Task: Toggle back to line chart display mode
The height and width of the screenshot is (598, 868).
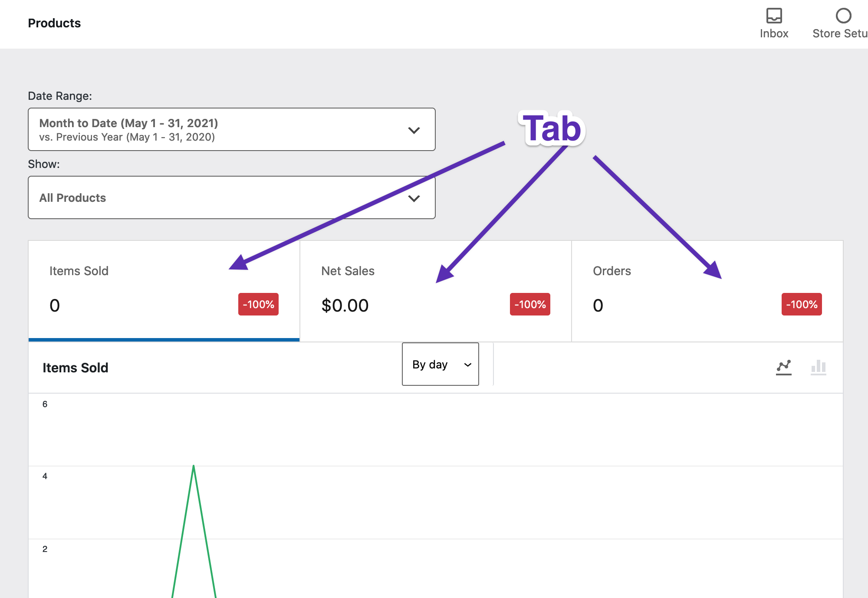Action: pyautogui.click(x=784, y=367)
